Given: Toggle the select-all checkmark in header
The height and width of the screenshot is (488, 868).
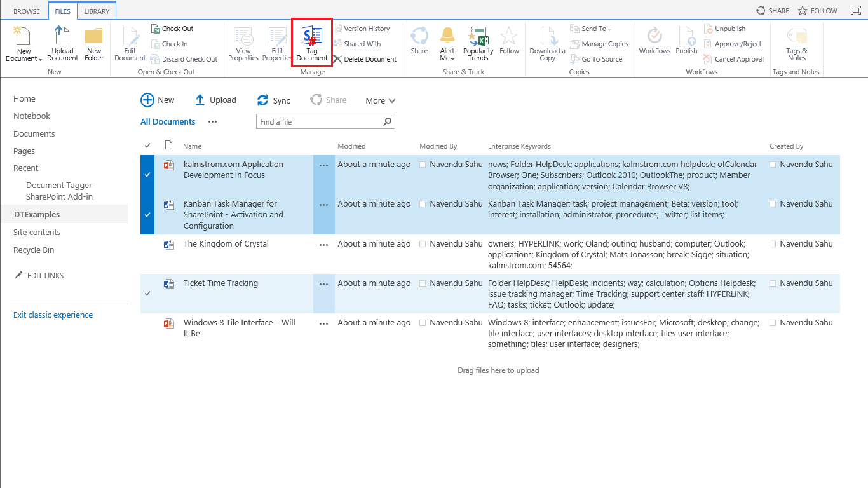Looking at the screenshot, I should point(147,146).
